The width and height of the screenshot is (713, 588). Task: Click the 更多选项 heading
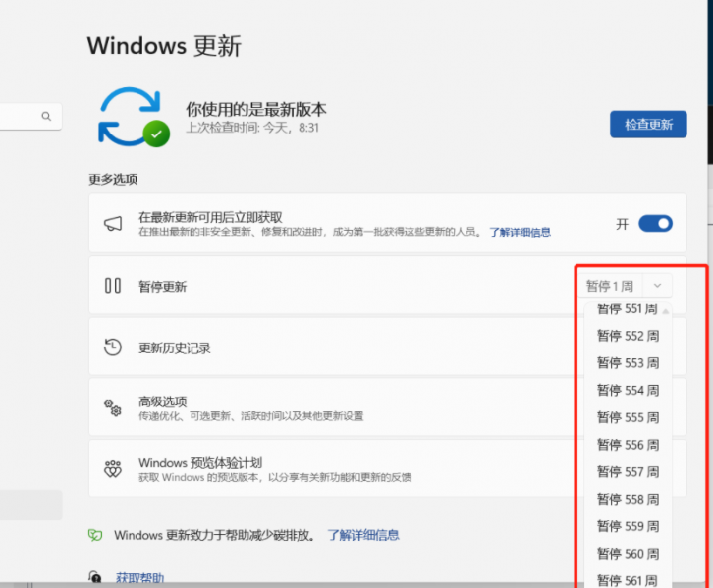pyautogui.click(x=113, y=179)
